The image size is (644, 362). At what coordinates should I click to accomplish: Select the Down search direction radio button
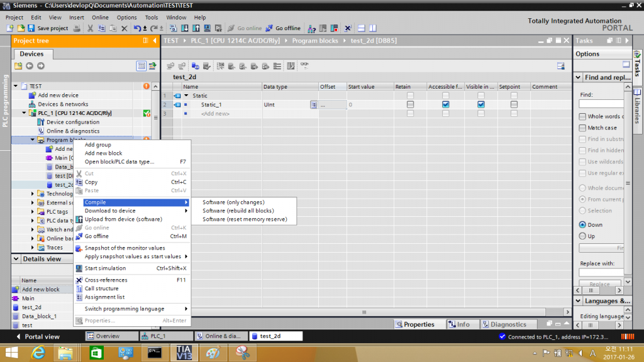582,225
